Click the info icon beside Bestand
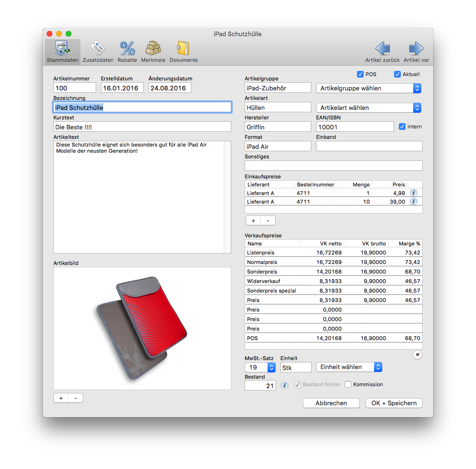Viewport: 476px width, 469px height. pyautogui.click(x=285, y=385)
